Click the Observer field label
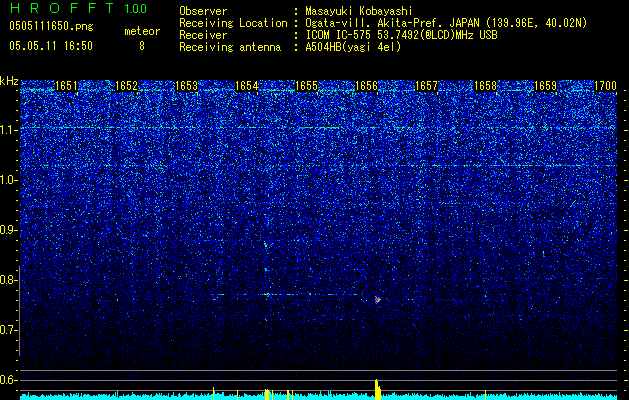The height and width of the screenshot is (400, 629). click(203, 11)
